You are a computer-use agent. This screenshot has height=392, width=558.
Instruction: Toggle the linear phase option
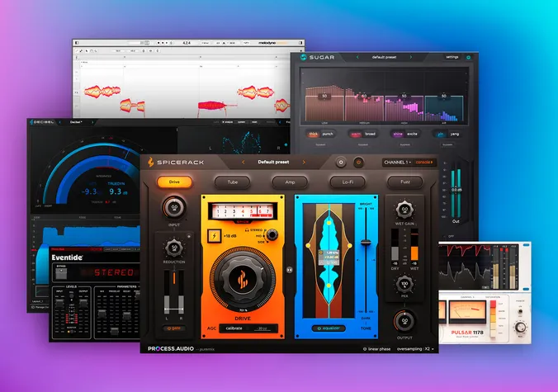[377, 349]
